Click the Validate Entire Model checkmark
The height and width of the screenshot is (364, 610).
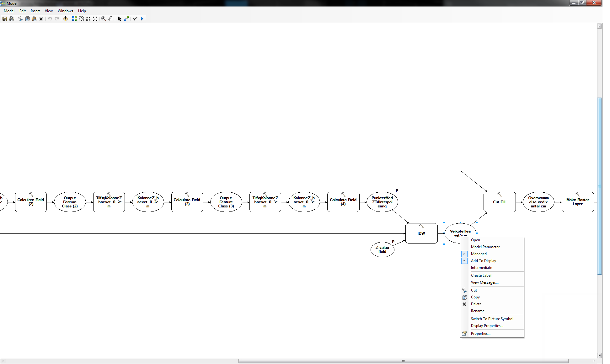pyautogui.click(x=135, y=19)
